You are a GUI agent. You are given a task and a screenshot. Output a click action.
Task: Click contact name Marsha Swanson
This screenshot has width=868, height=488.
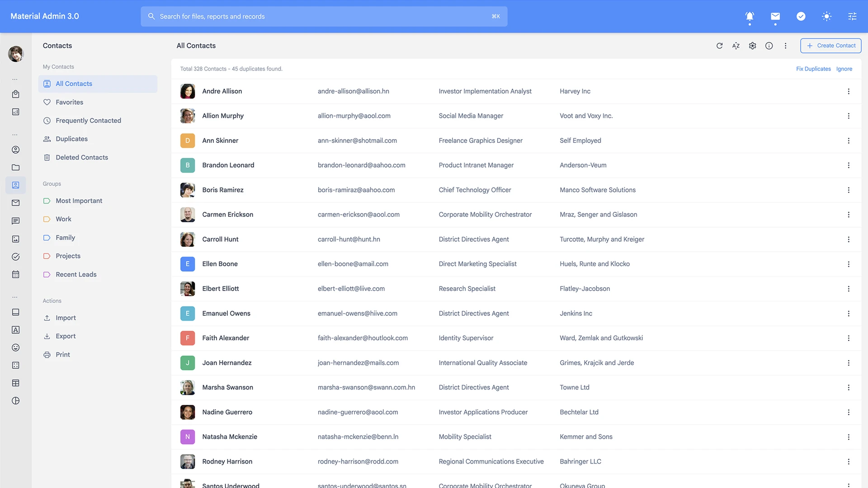[227, 387]
